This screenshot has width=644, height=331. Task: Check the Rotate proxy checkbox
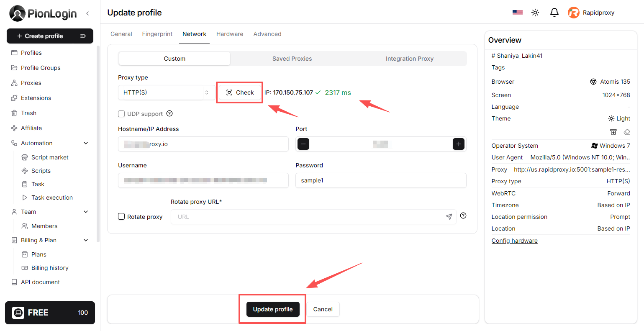point(121,217)
